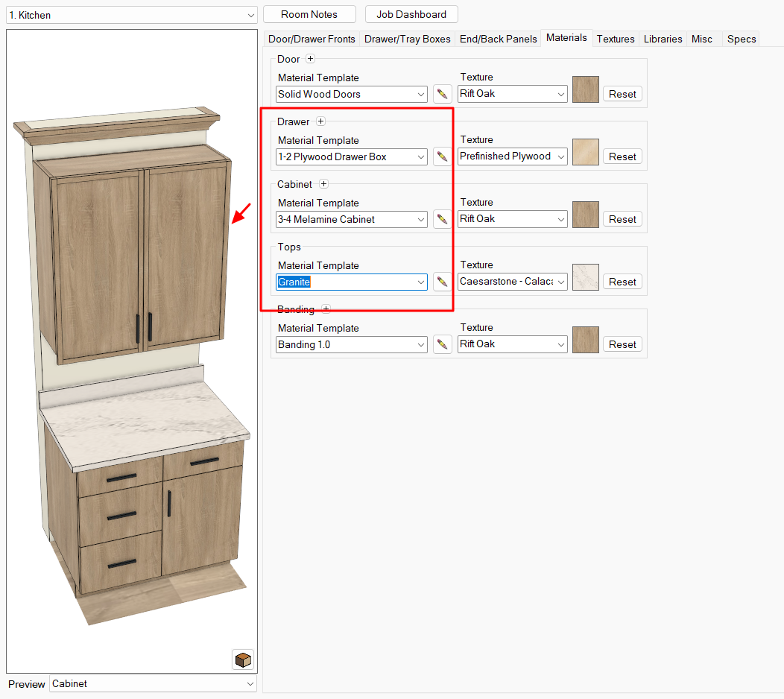Click the pencil edit icon for Door material
Image resolution: width=784 pixels, height=699 pixels.
[x=442, y=94]
